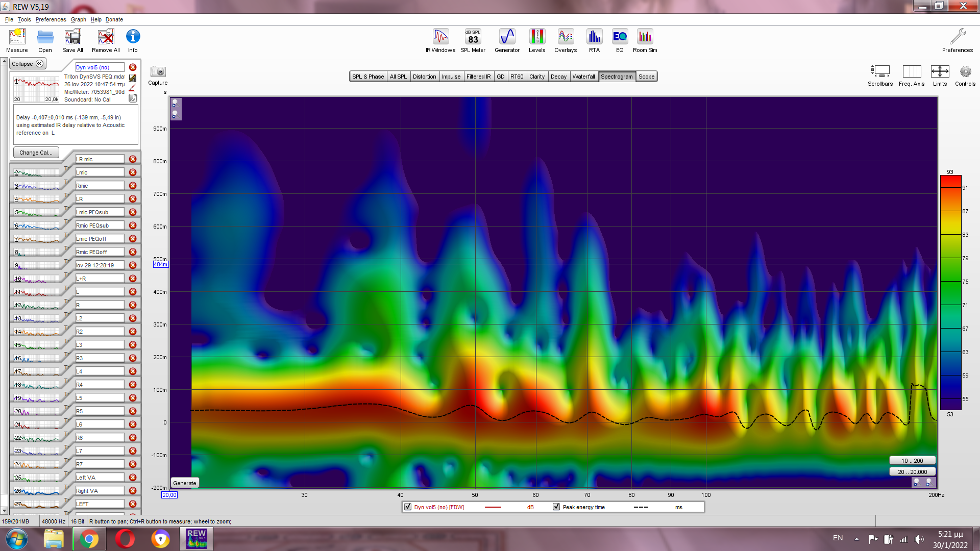Save the Dyn vol5 measurement
980x551 pixels.
tap(133, 78)
